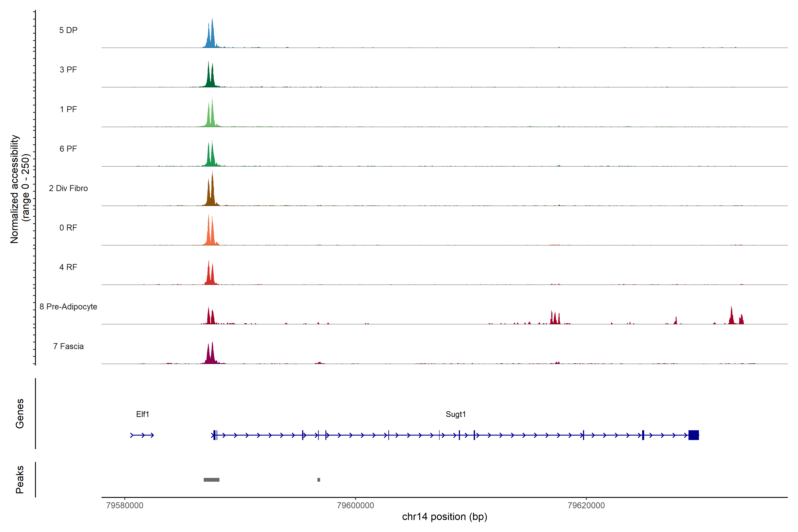The width and height of the screenshot is (798, 532).
Task: Click the Elf1 gene label
Action: coord(143,414)
